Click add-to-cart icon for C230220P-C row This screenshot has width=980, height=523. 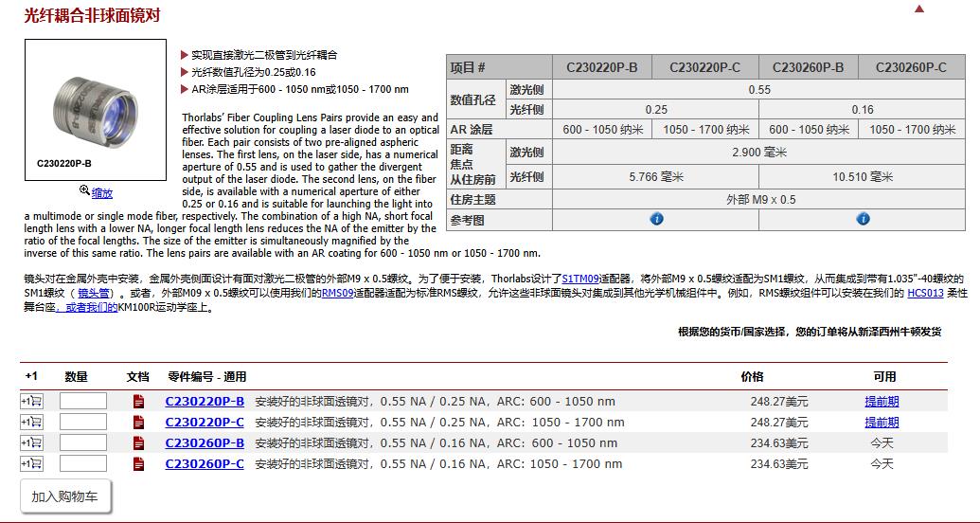pos(31,422)
